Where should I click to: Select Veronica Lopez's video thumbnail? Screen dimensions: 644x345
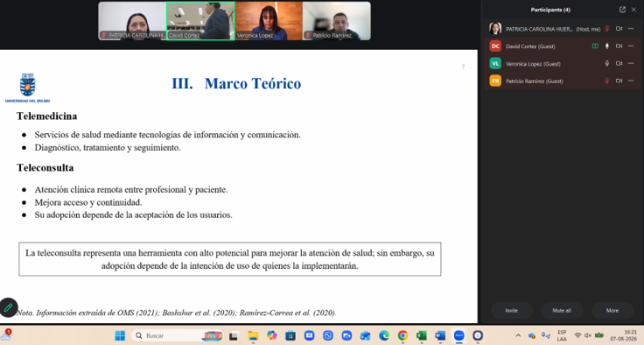(269, 21)
